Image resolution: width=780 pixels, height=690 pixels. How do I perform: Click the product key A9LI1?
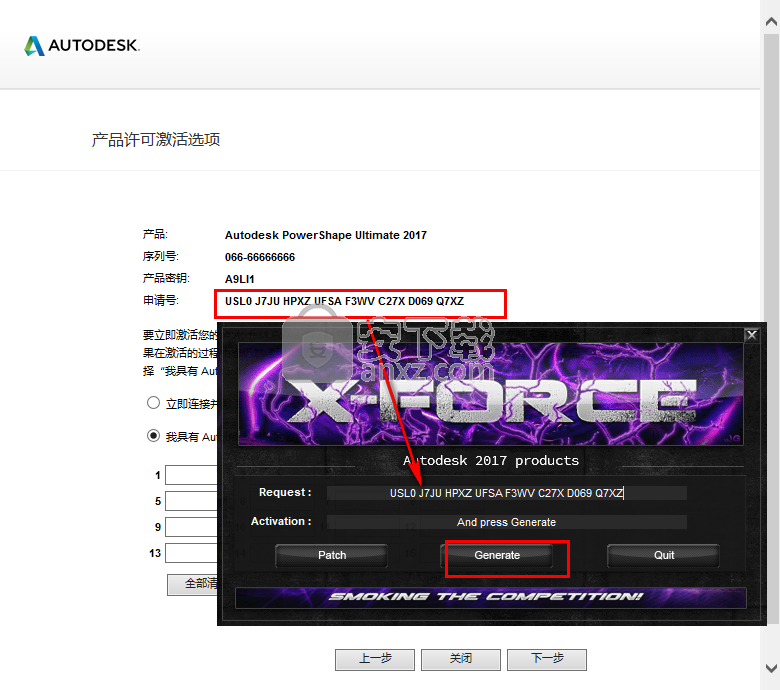[x=239, y=279]
